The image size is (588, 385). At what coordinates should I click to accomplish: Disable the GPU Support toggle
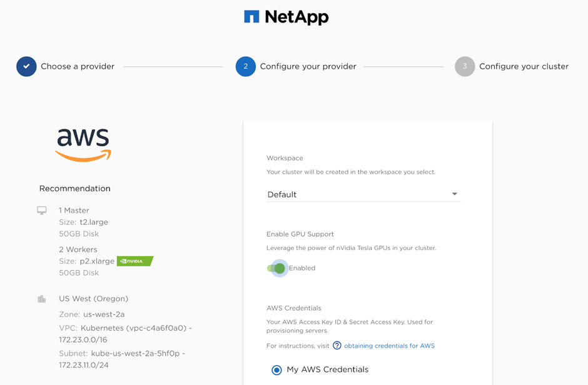tap(276, 268)
